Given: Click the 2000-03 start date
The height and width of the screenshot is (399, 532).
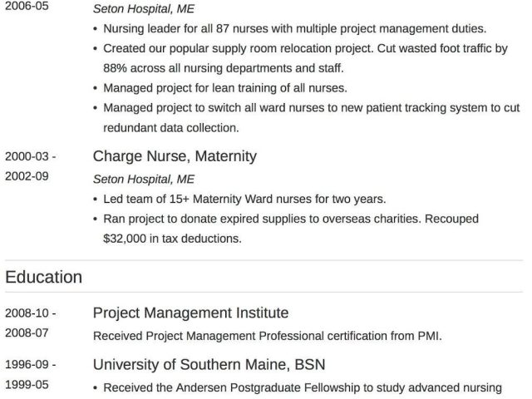Looking at the screenshot, I should tap(31, 156).
